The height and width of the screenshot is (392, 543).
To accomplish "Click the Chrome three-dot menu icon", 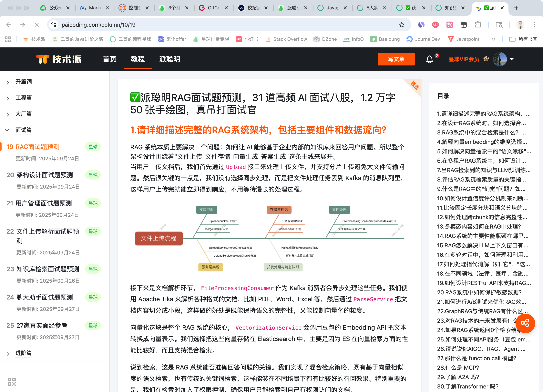I will pyautogui.click(x=534, y=25).
